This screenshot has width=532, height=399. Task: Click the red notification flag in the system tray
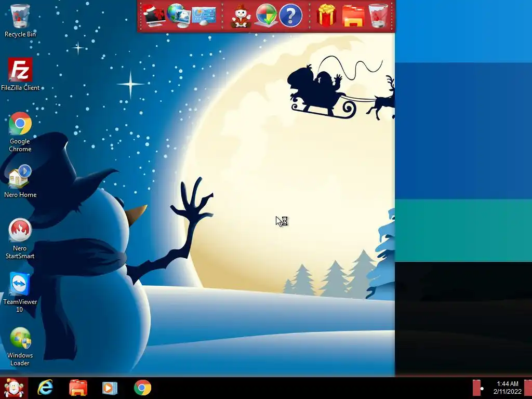(477, 388)
